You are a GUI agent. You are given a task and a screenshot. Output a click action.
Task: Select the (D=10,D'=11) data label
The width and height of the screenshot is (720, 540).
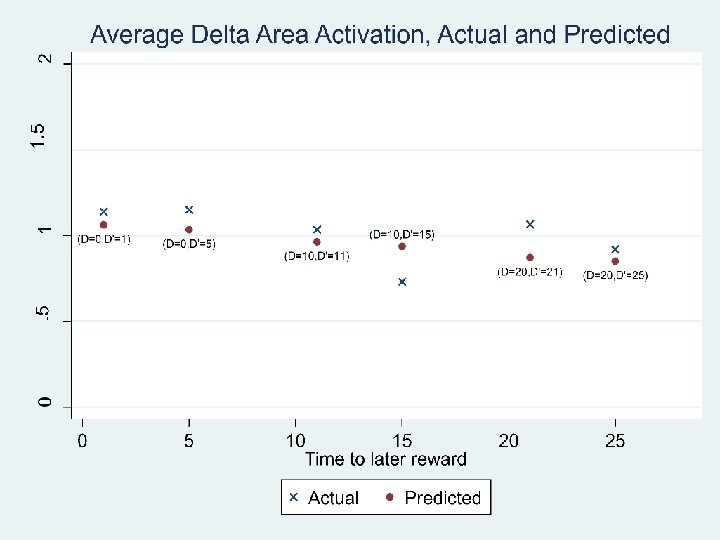[317, 257]
